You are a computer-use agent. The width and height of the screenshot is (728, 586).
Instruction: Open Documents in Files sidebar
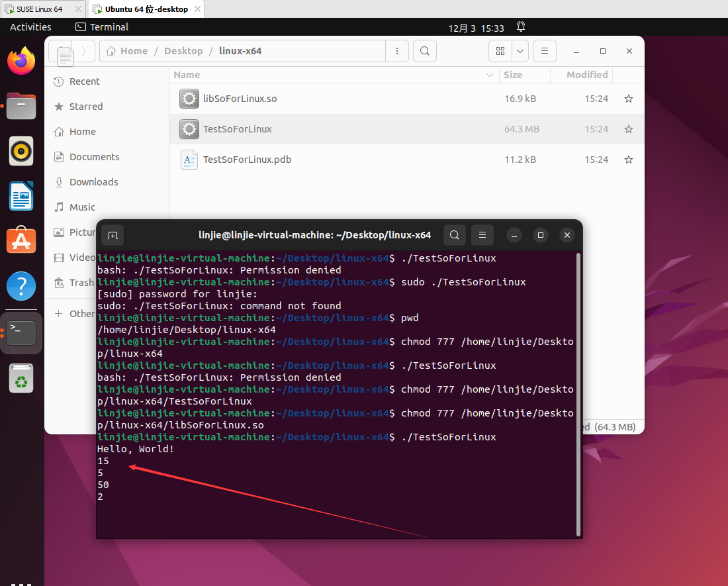click(94, 157)
